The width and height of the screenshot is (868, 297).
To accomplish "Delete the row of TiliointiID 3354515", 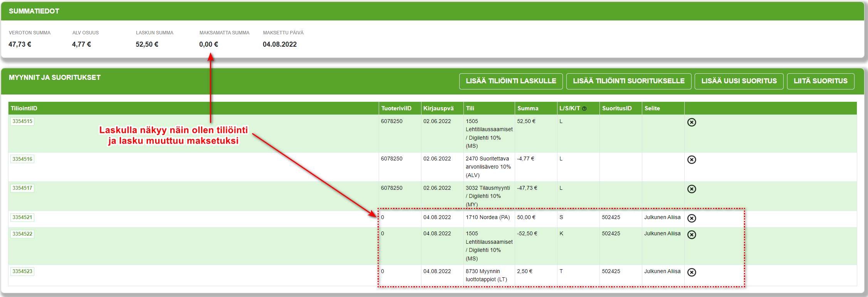I will coord(692,122).
